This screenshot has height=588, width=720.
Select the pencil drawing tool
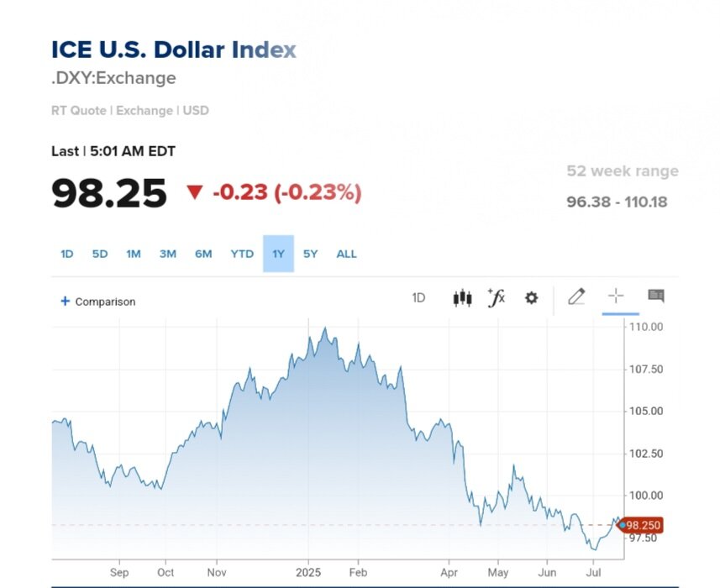[576, 297]
